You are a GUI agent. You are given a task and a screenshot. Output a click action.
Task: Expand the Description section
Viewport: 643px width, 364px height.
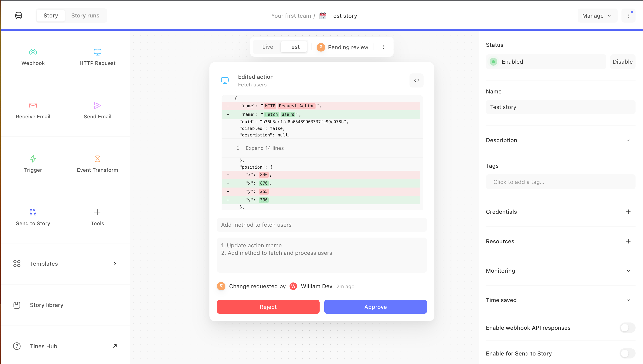coord(628,140)
